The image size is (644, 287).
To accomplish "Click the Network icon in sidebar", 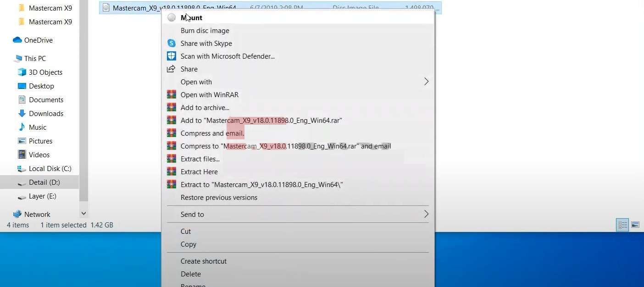I will pyautogui.click(x=18, y=215).
